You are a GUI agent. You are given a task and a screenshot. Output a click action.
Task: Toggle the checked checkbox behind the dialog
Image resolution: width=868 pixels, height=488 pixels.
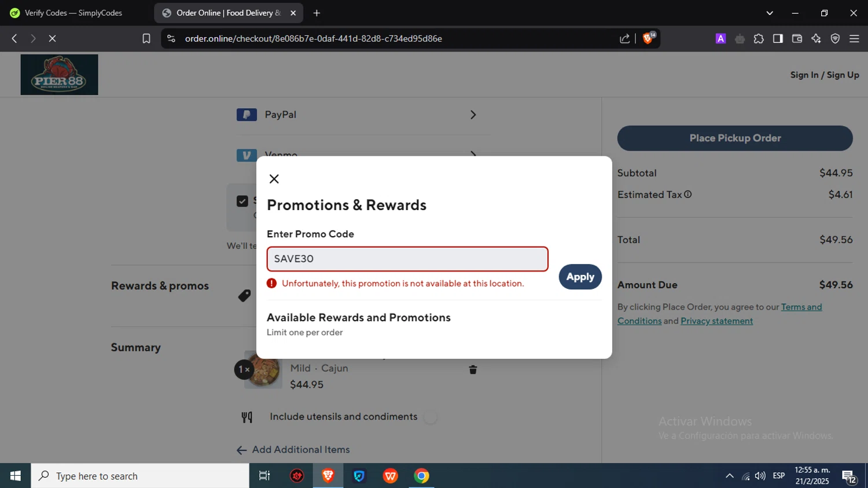[242, 201]
